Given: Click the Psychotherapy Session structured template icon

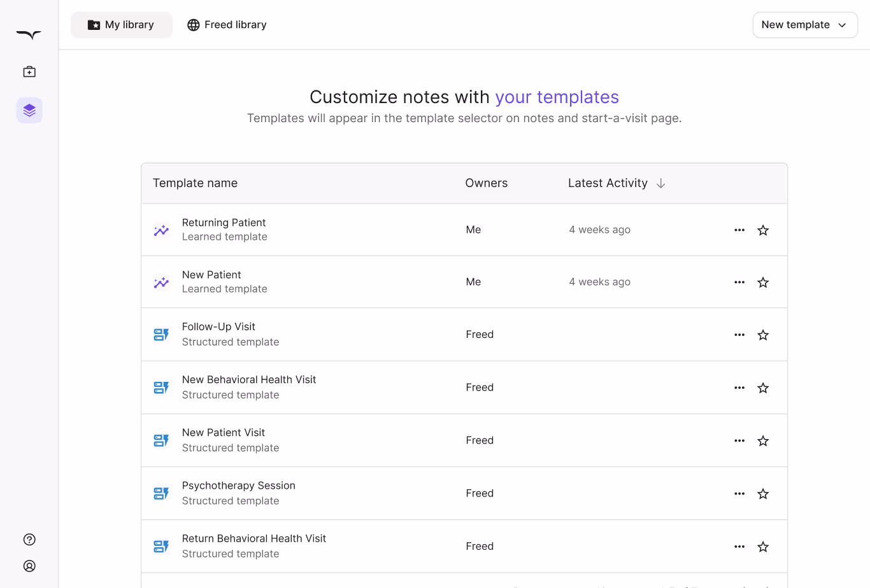Looking at the screenshot, I should coord(161,493).
